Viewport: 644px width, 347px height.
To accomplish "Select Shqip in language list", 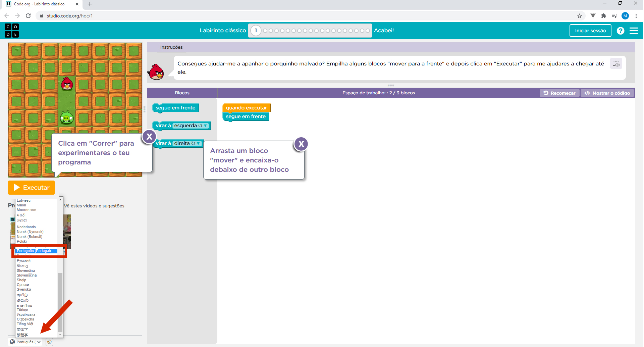I will pos(21,280).
